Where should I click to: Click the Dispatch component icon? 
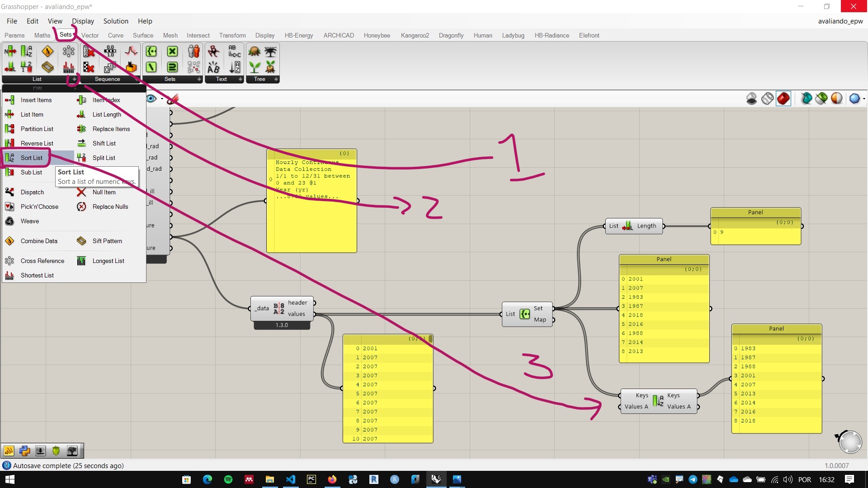click(9, 192)
